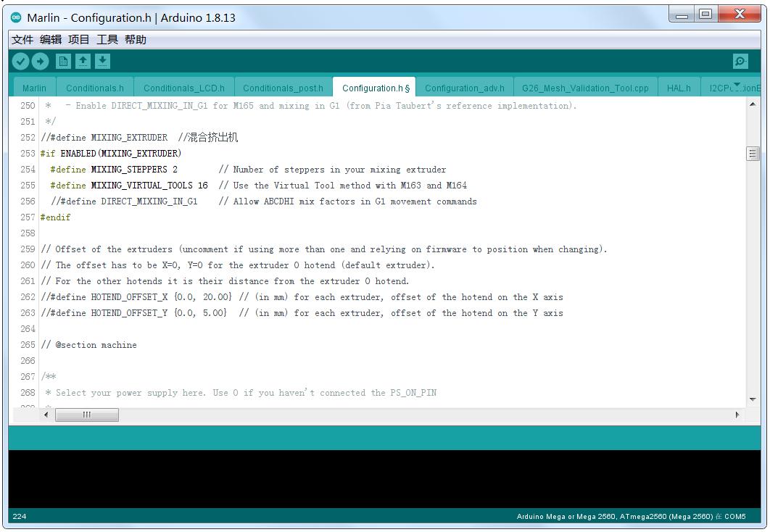Switch to the Conditionals.h tab
Image resolution: width=770 pixels, height=532 pixels.
pos(95,88)
